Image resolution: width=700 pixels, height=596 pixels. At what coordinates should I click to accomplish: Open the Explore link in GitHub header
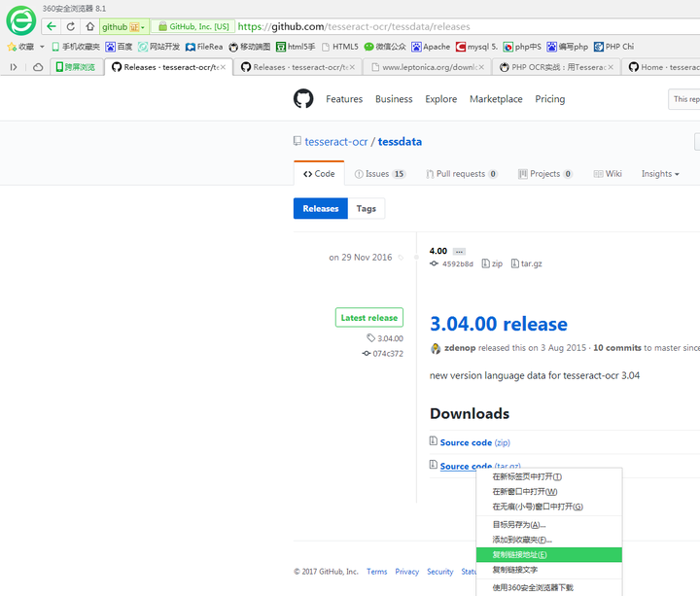click(441, 99)
